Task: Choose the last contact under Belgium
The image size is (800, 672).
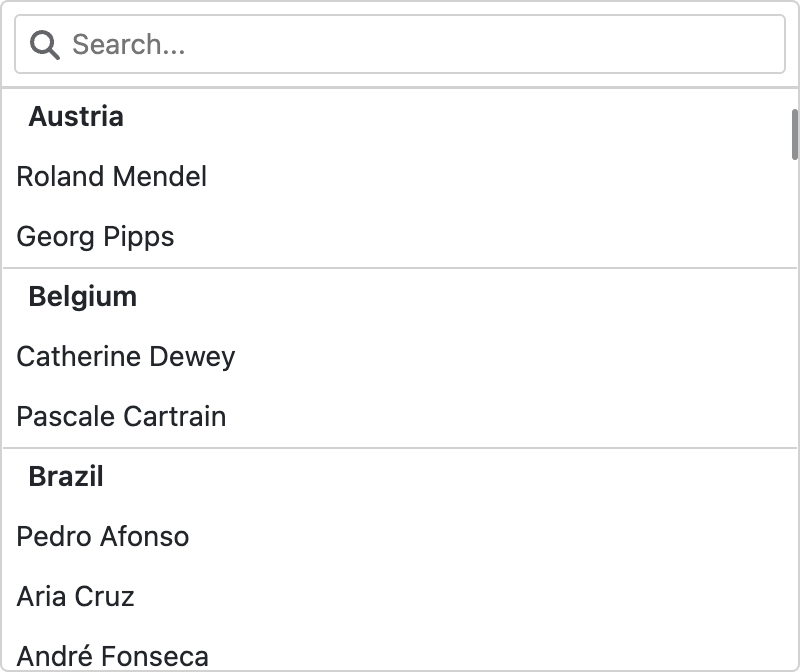Action: coord(122,417)
